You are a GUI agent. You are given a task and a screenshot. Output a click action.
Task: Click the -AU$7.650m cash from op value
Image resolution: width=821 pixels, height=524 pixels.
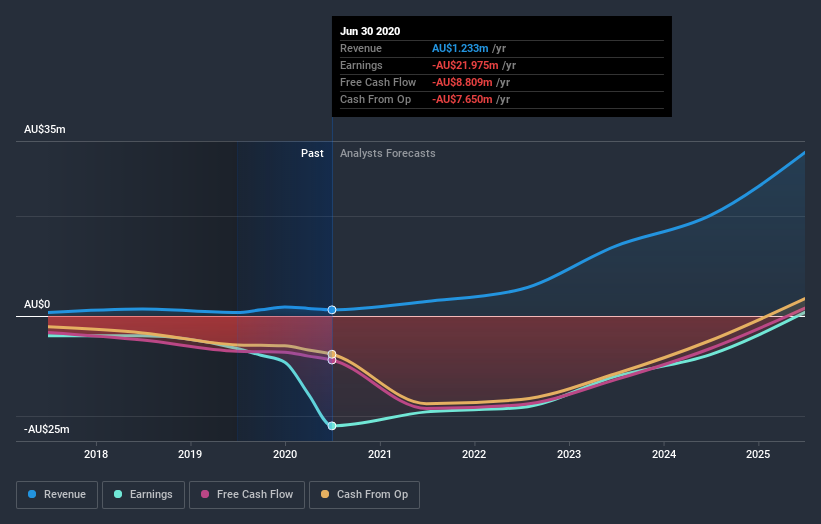pos(462,99)
